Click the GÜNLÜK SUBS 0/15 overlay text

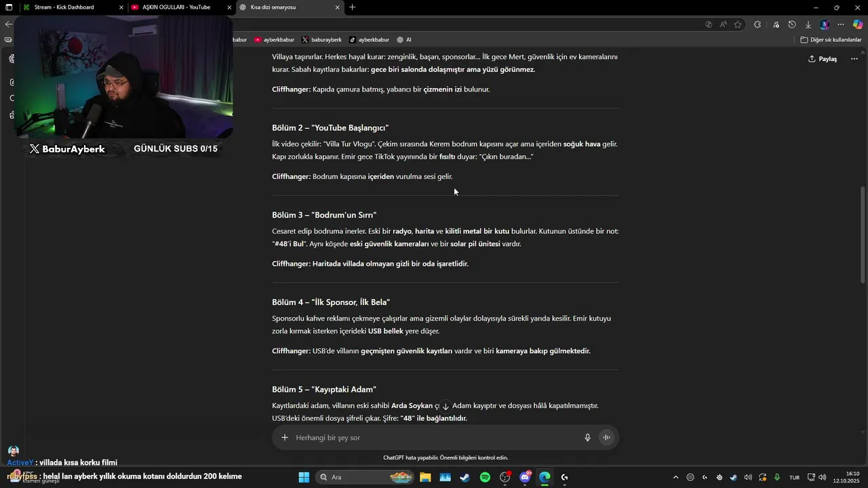pyautogui.click(x=176, y=148)
